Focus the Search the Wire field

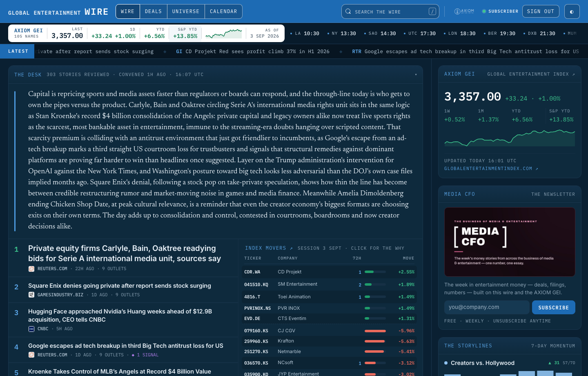(390, 11)
